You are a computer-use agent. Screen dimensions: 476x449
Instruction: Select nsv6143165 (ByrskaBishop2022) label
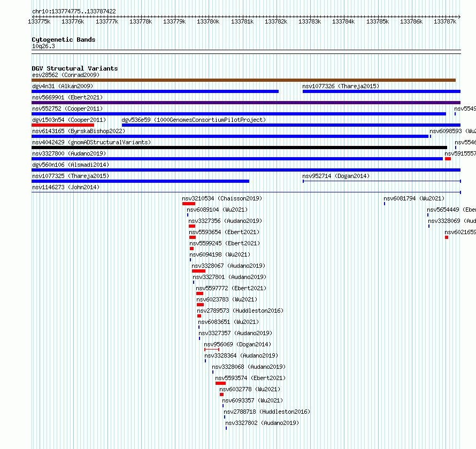pyautogui.click(x=79, y=131)
